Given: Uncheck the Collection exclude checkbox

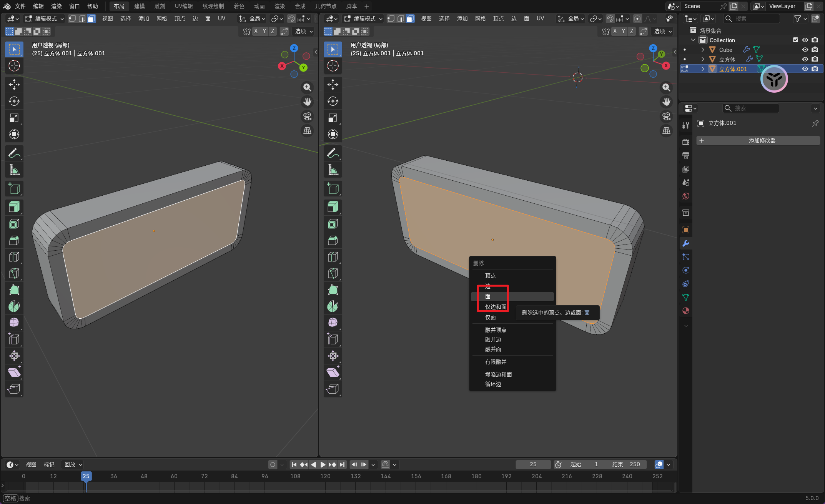Looking at the screenshot, I should click(795, 40).
